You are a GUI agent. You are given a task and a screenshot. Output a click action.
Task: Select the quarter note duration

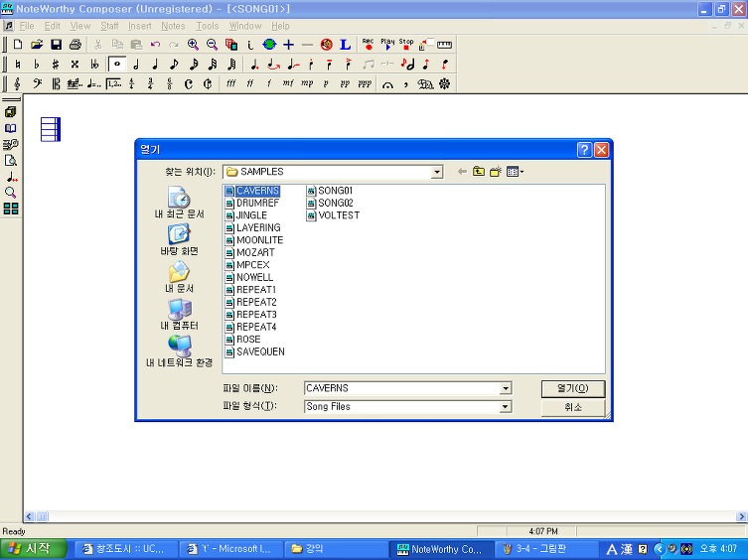click(x=155, y=64)
